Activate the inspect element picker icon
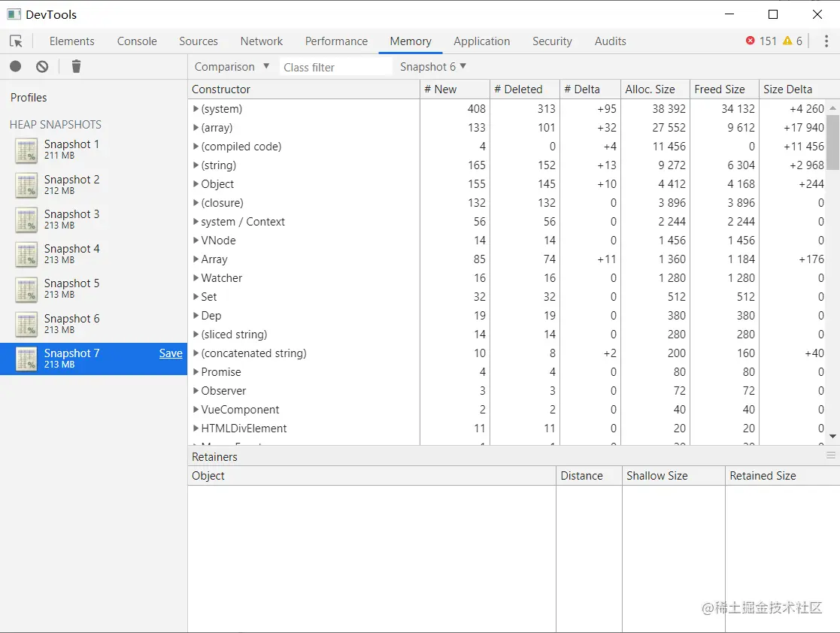 click(x=16, y=41)
